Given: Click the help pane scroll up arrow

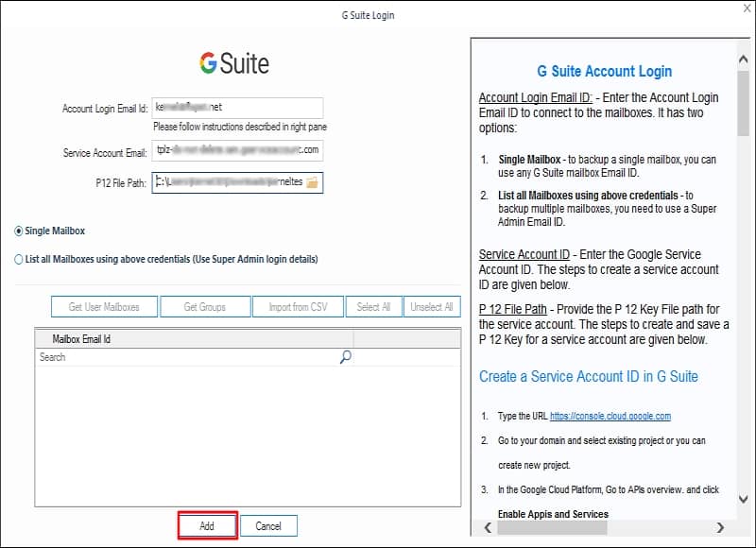Looking at the screenshot, I should (x=743, y=60).
